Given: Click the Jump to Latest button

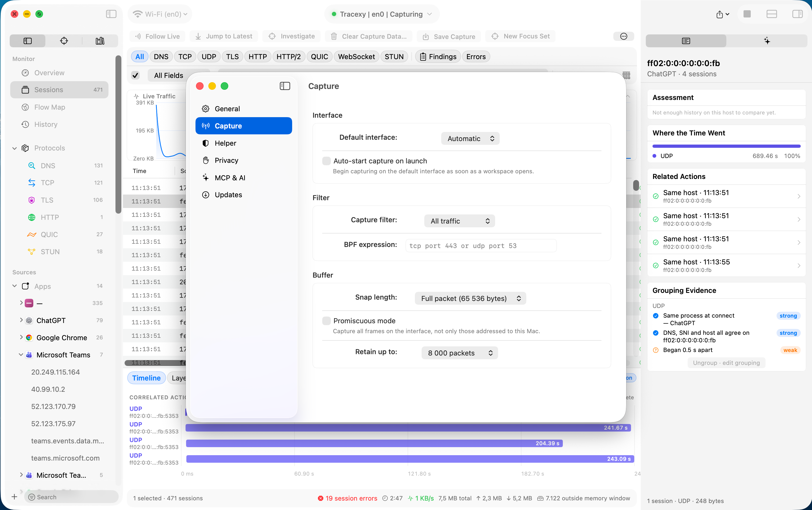Looking at the screenshot, I should [224, 37].
